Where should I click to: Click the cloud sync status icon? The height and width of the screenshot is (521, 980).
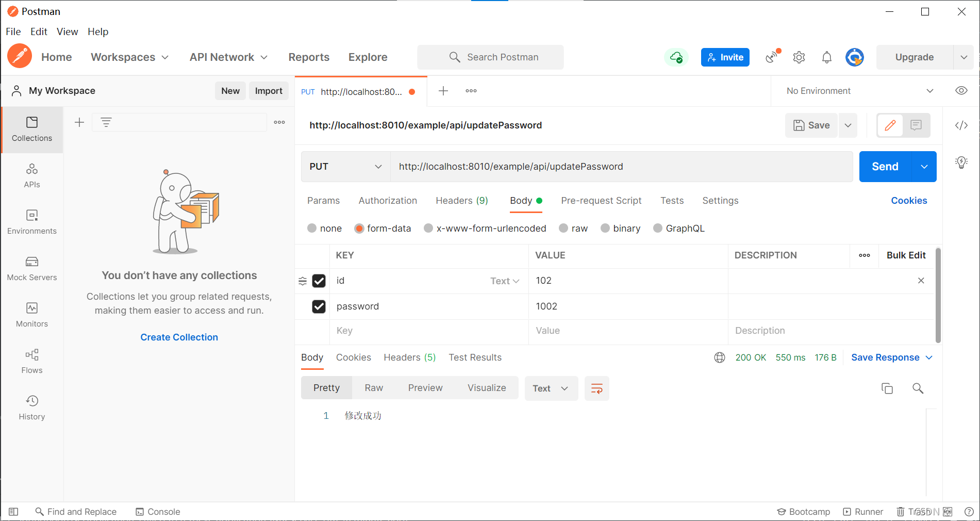[676, 57]
